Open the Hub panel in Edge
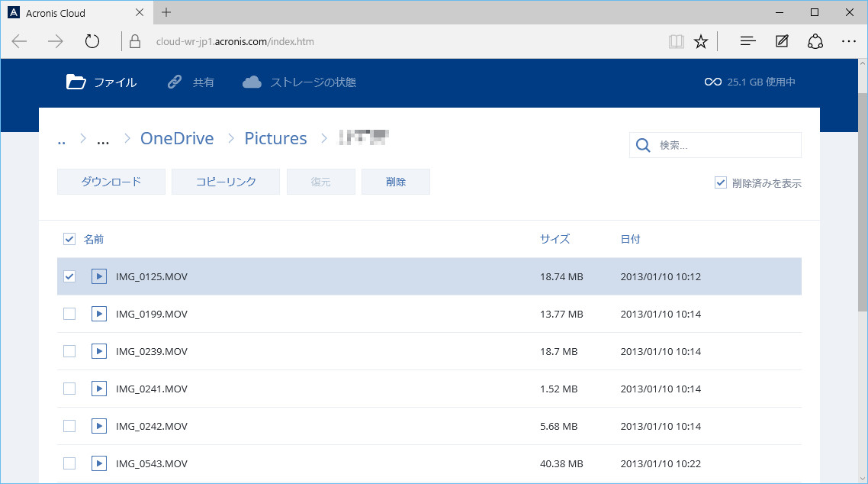Image resolution: width=868 pixels, height=484 pixels. pos(747,41)
